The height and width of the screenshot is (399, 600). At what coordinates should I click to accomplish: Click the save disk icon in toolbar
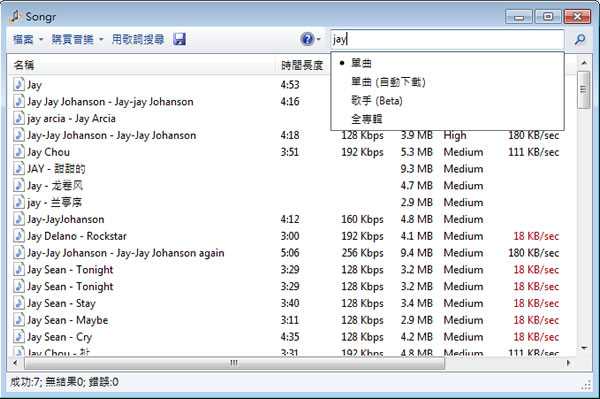(x=179, y=39)
